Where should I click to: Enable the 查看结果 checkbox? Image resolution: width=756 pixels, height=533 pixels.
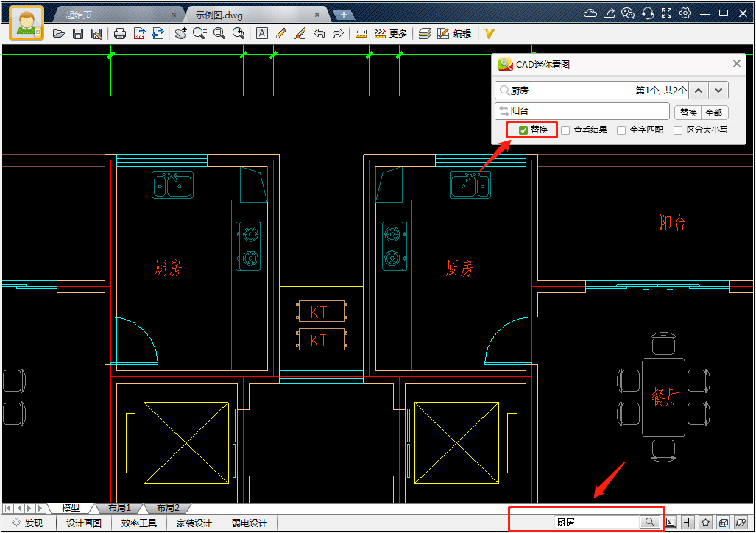coord(566,130)
